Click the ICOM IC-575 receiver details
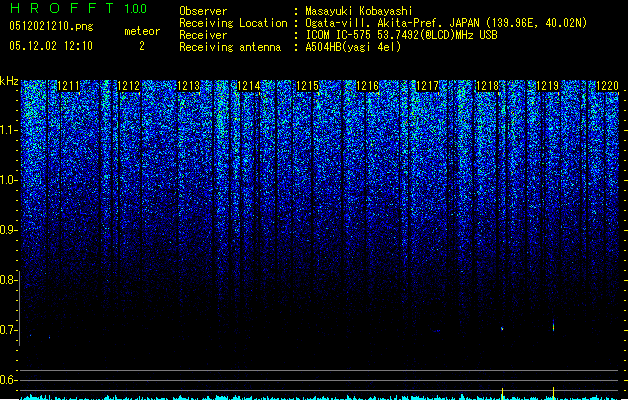The width and height of the screenshot is (629, 400). coord(401,35)
